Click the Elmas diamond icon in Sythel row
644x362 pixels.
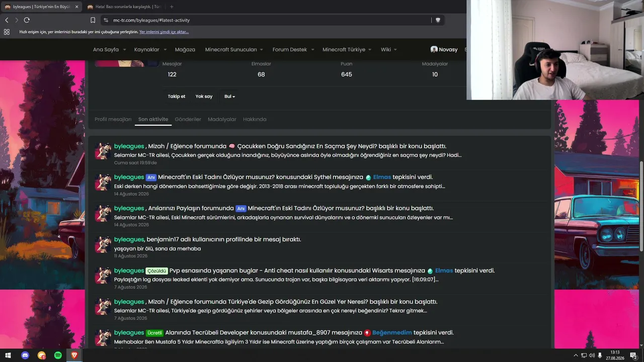click(368, 177)
